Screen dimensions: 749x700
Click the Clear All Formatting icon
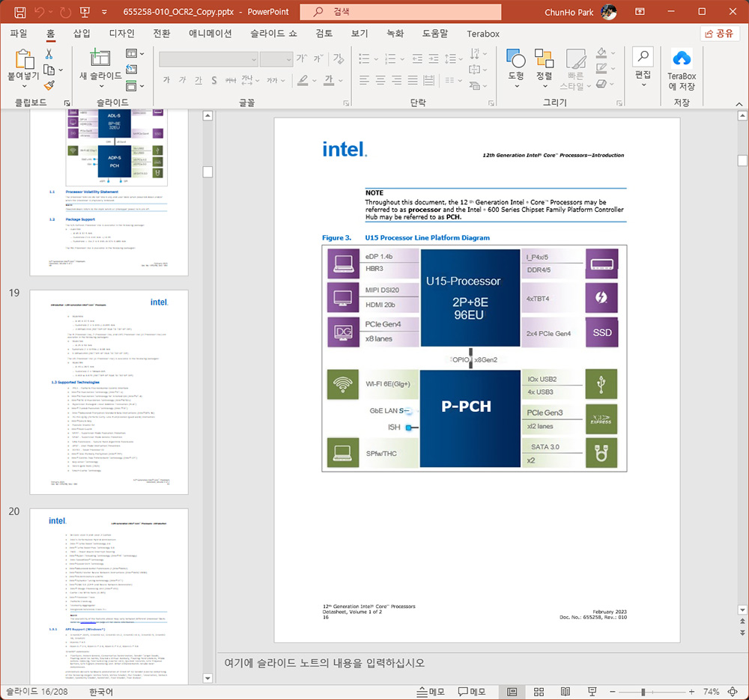339,59
